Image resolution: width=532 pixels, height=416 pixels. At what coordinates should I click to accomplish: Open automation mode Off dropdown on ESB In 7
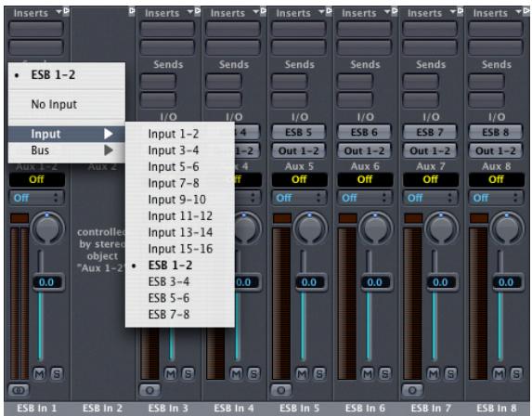(x=430, y=198)
